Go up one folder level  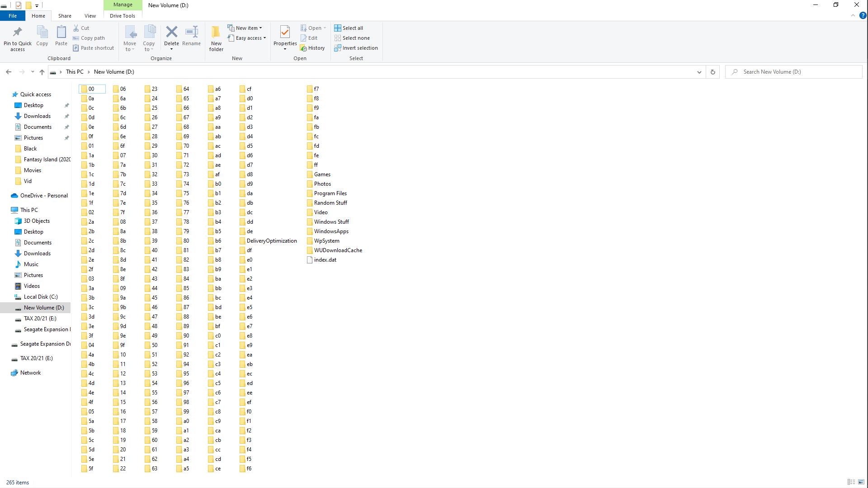(x=42, y=72)
